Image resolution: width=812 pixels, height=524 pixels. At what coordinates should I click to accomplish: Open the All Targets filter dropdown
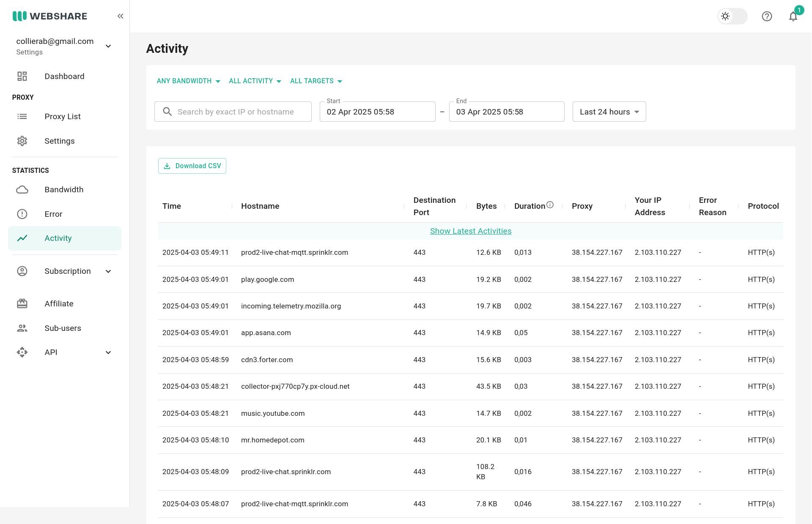click(x=316, y=81)
